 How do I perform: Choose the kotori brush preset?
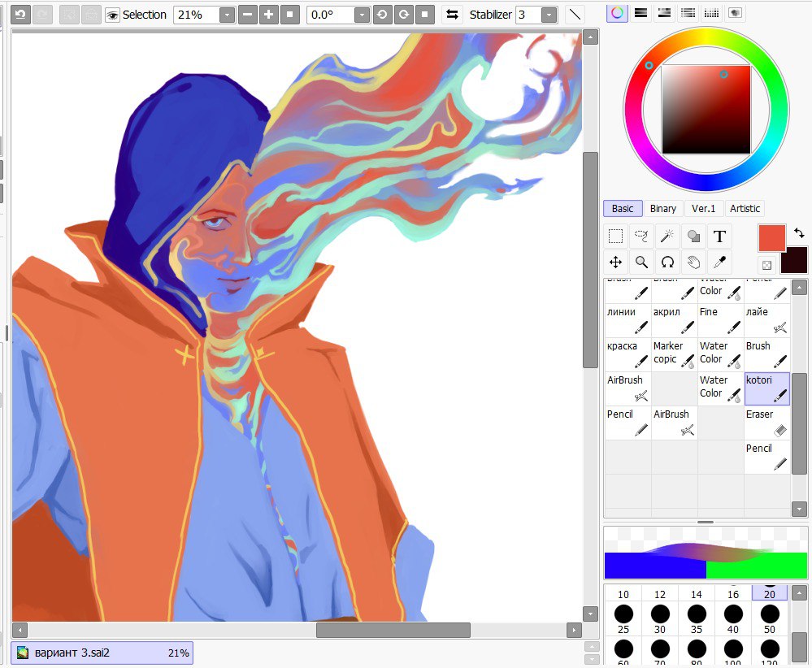pyautogui.click(x=767, y=388)
